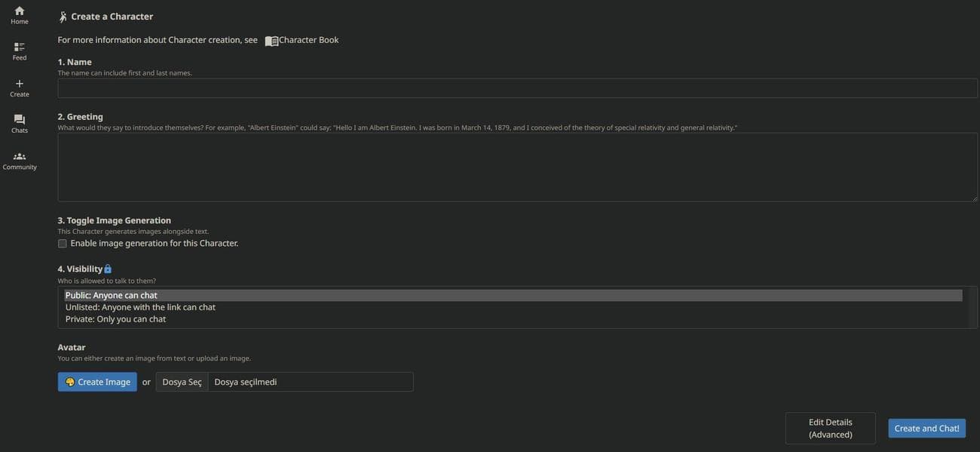Focus the Greeting text area

click(517, 167)
